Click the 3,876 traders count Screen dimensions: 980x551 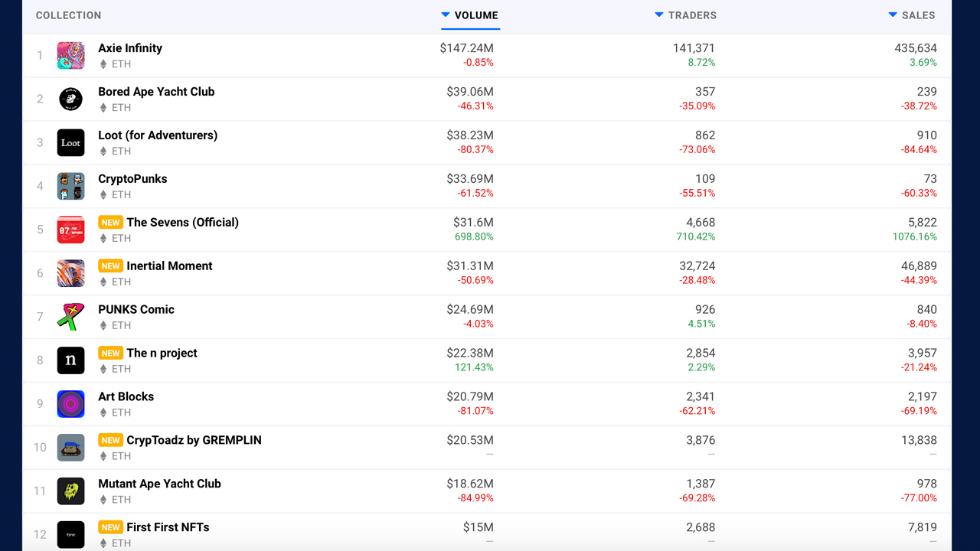tap(701, 441)
